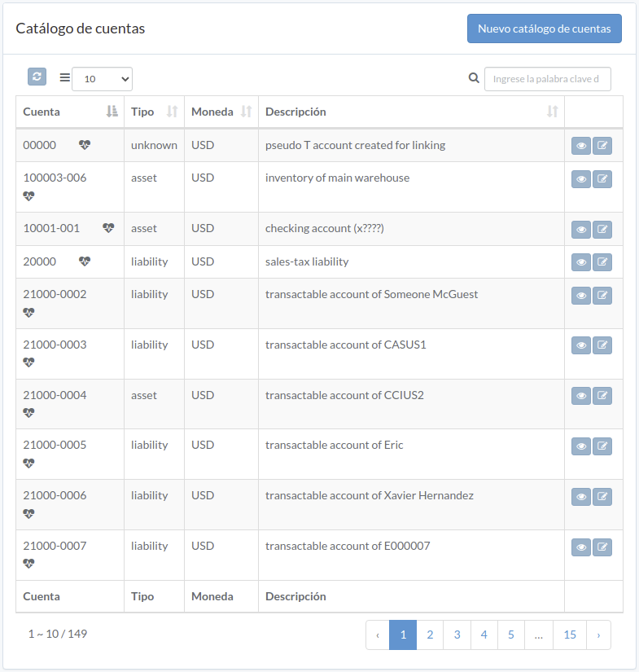Click the pagination ellipsis item

tap(539, 635)
